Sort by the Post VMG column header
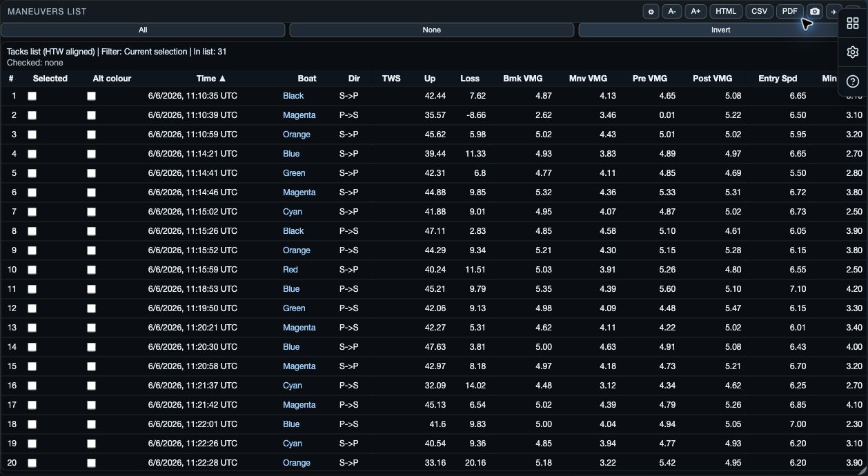 (713, 79)
